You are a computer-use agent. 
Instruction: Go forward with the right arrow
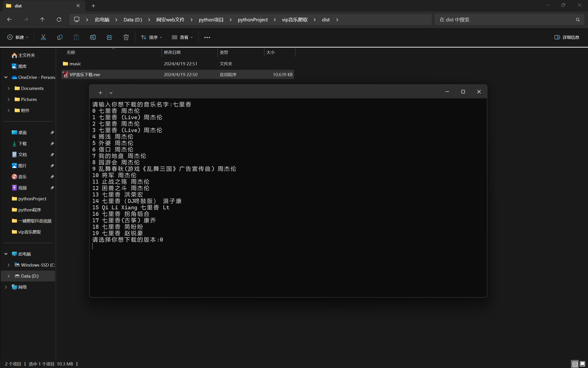point(26,20)
